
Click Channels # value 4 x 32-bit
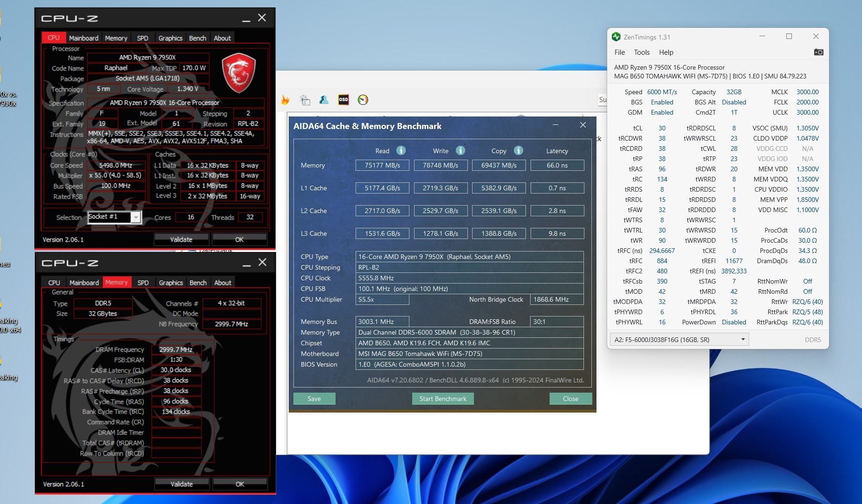[231, 303]
